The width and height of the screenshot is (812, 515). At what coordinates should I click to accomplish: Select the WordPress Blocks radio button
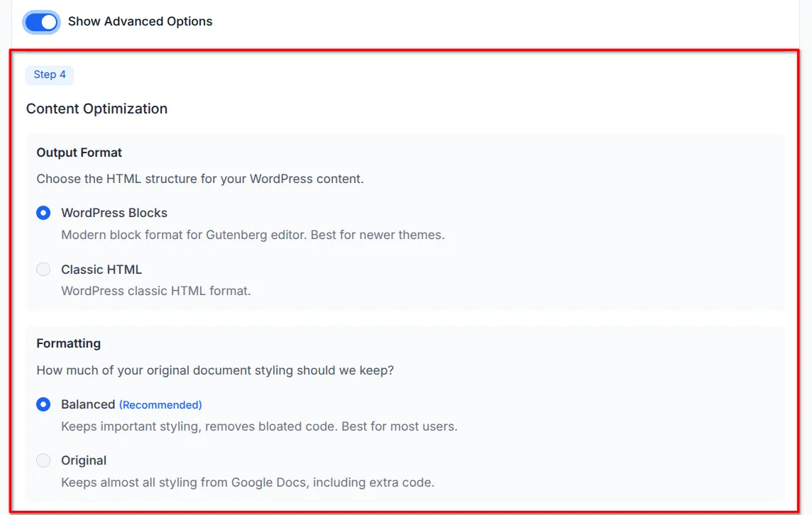coord(43,213)
